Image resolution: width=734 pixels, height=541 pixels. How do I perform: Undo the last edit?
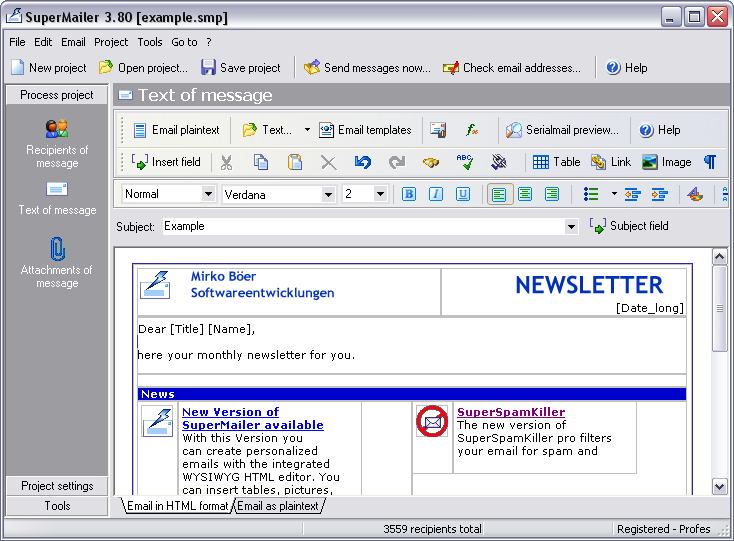coord(363,162)
